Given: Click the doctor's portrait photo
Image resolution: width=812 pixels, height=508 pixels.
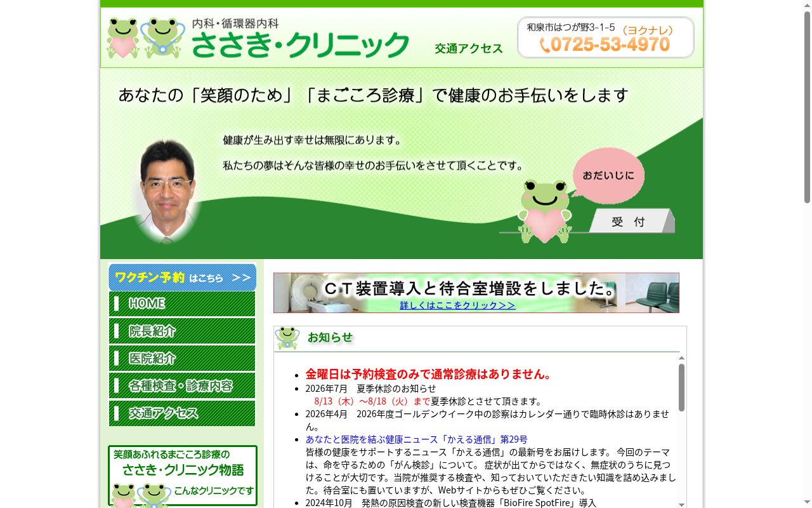Looking at the screenshot, I should coord(167,190).
